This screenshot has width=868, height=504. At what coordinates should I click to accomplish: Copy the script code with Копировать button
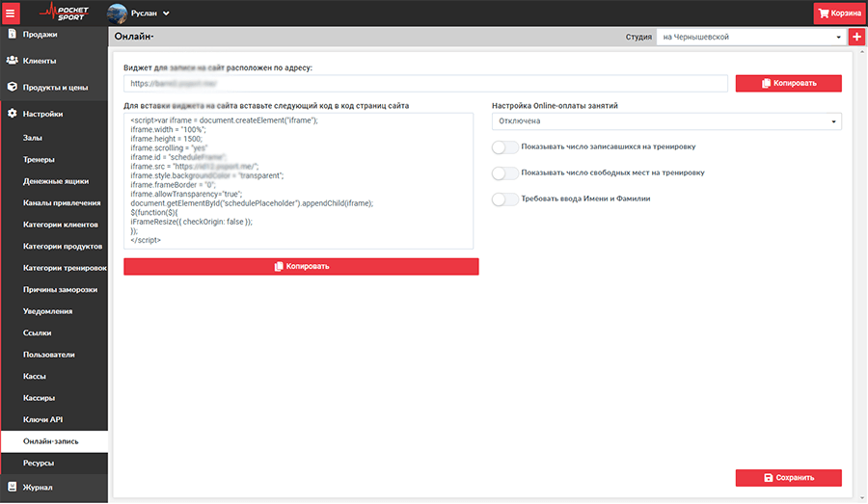(301, 266)
